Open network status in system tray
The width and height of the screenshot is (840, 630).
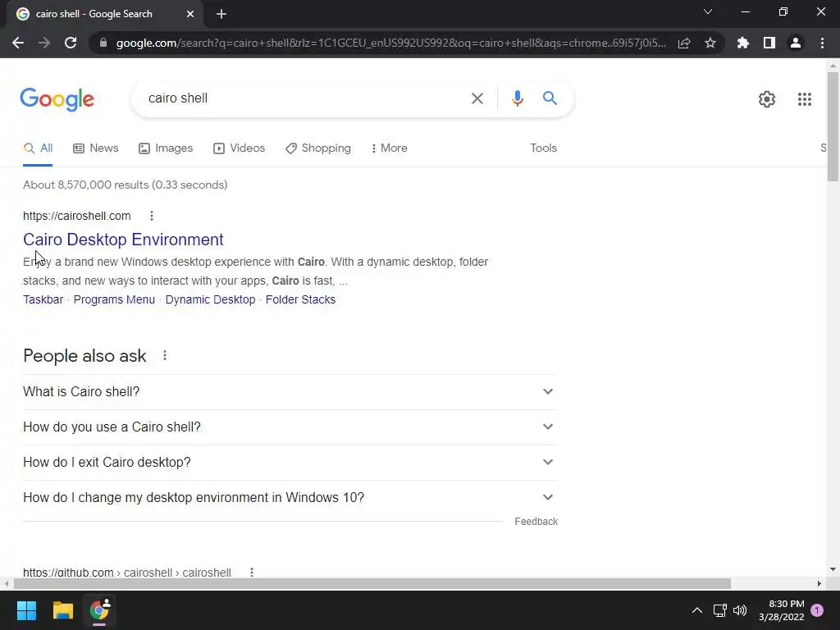click(719, 610)
